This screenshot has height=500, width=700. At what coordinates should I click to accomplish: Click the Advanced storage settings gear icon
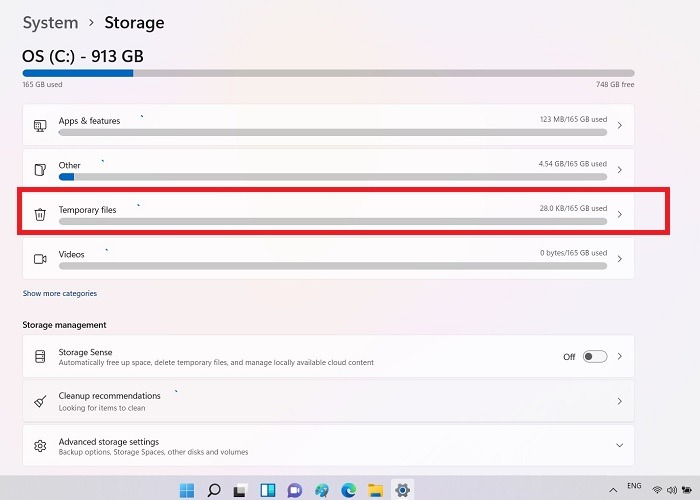[40, 446]
